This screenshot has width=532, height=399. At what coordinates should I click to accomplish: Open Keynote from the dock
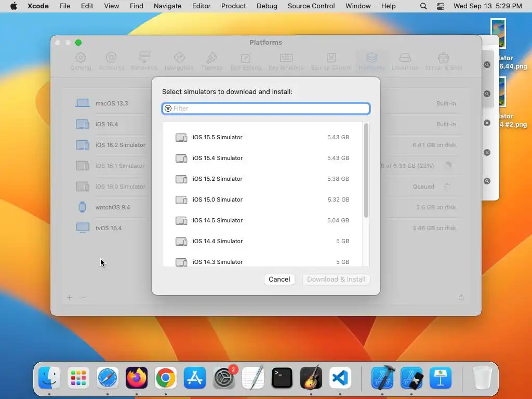pyautogui.click(x=441, y=378)
